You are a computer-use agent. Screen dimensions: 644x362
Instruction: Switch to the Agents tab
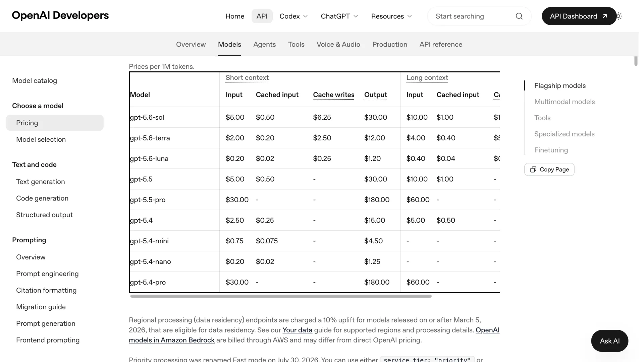264,44
